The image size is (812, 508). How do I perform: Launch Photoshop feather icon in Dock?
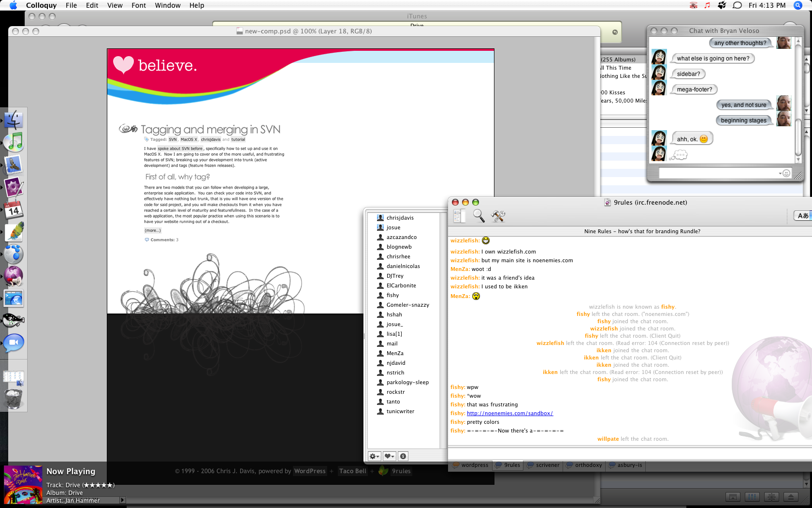tap(14, 232)
